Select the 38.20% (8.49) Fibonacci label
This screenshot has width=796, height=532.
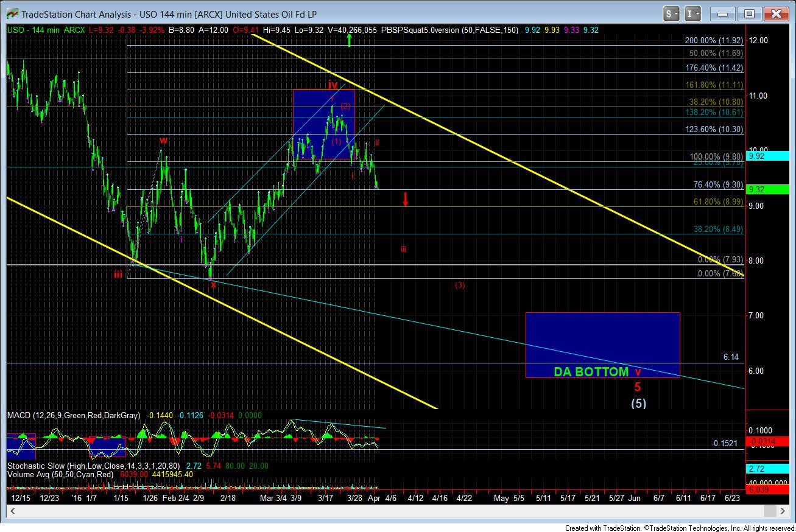tap(719, 229)
